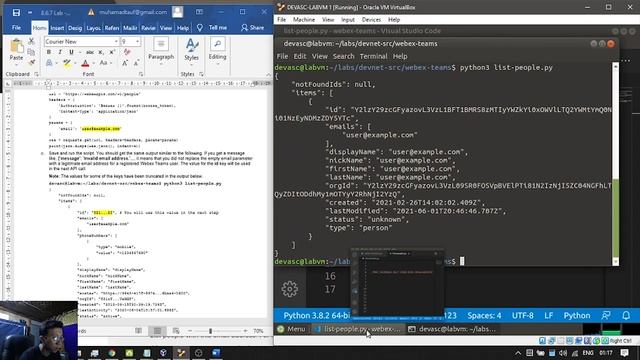
Task: Click the Cut scissors icon
Action: [31, 41]
